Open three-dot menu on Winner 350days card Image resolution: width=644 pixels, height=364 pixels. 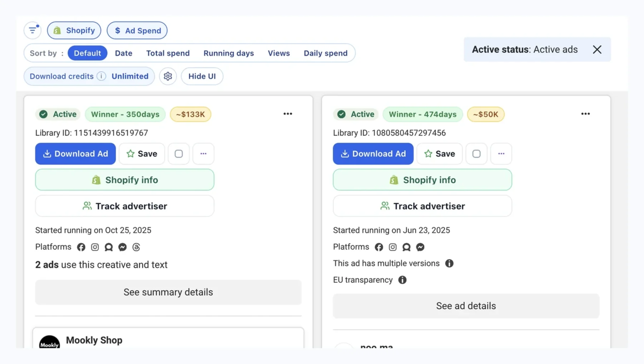288,114
